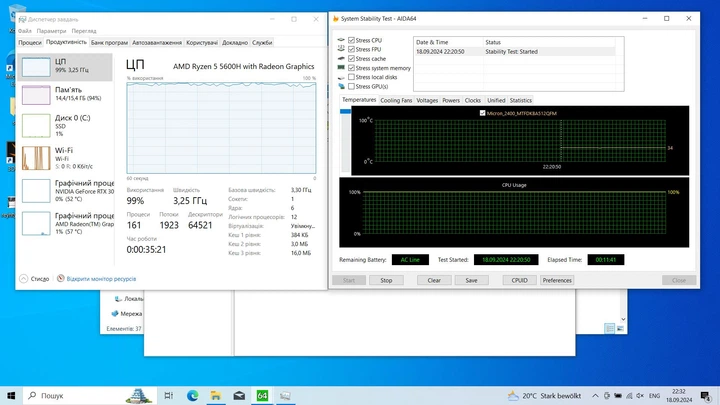Screen dimensions: 720x405
Task: Switch to the Служби tab
Action: pos(262,42)
